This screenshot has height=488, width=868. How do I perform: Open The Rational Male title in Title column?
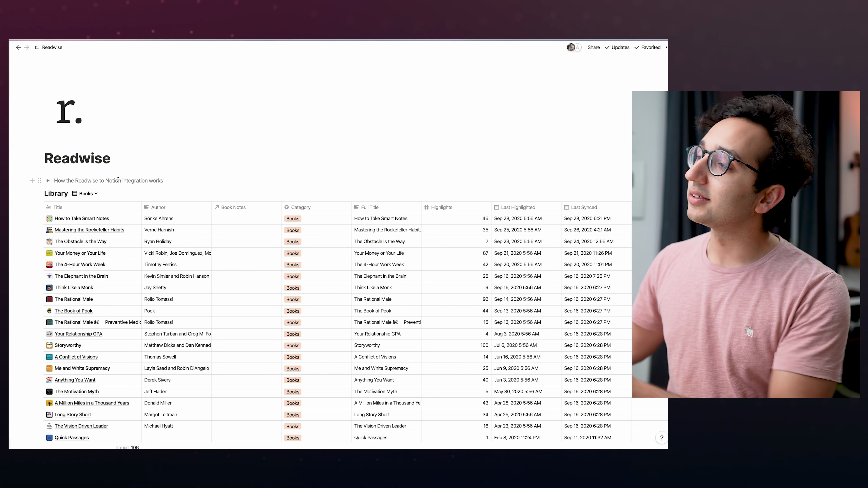(74, 299)
